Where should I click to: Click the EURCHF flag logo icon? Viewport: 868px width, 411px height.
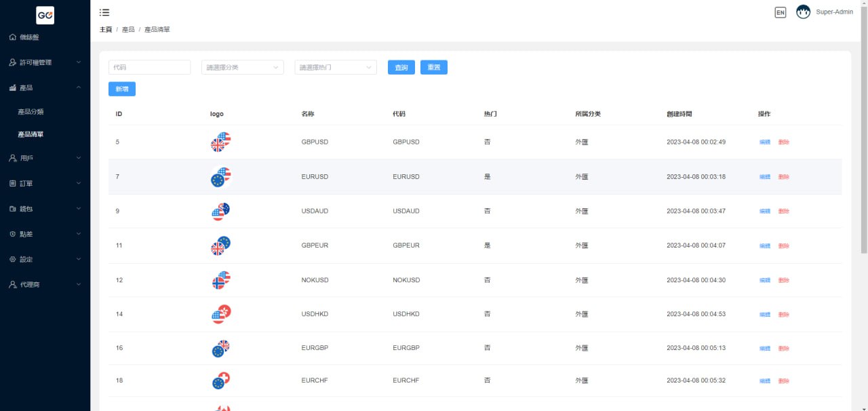click(220, 380)
